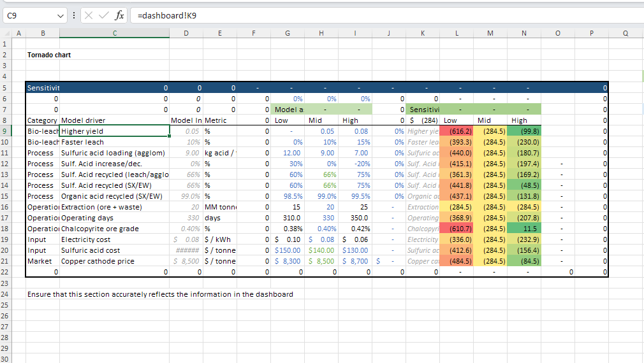The image size is (644, 363).
Task: Click the 'Sensitivit' dark blue header cell
Action: pyautogui.click(x=43, y=88)
